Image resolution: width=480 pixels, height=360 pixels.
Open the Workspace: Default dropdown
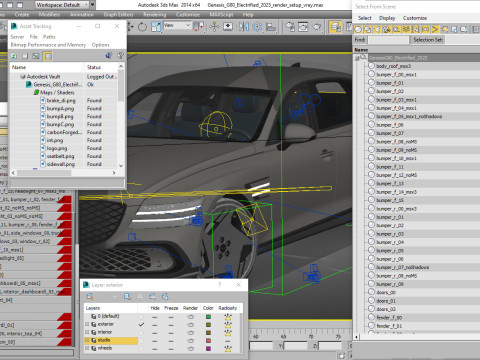click(x=62, y=5)
